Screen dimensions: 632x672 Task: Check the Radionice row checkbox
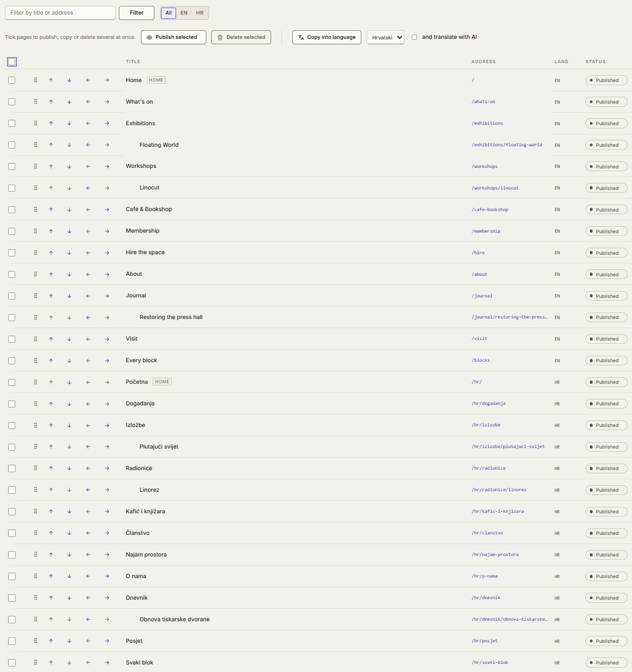pos(12,469)
